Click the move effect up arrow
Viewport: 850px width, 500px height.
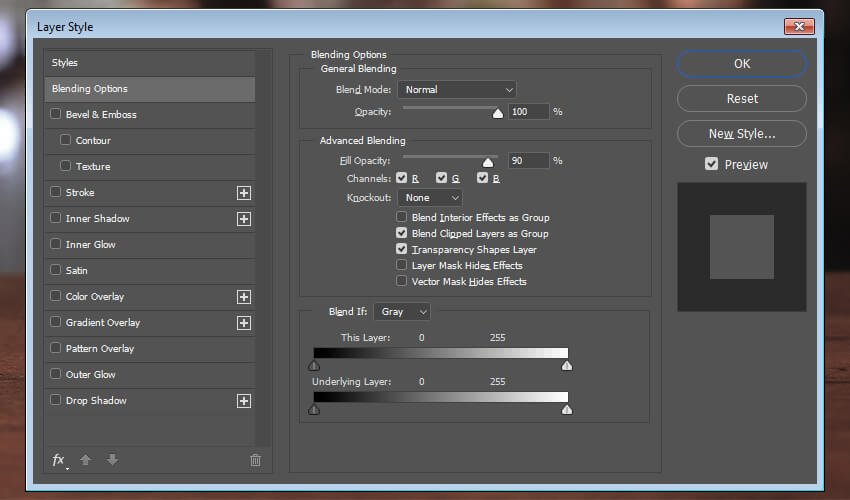click(x=85, y=460)
